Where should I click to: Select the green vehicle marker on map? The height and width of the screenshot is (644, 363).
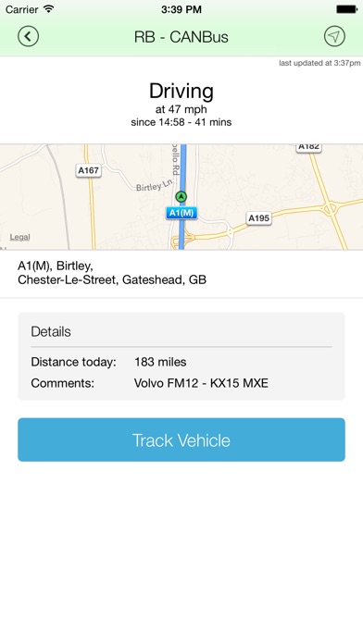181,197
